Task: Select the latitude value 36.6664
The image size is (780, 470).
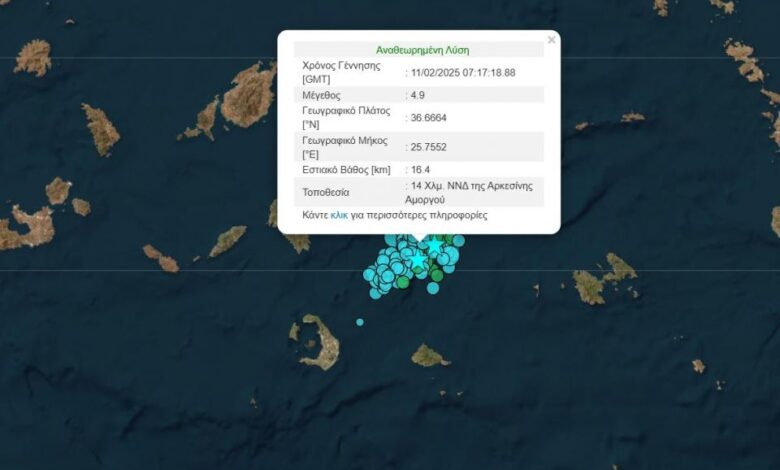Action: point(429,118)
